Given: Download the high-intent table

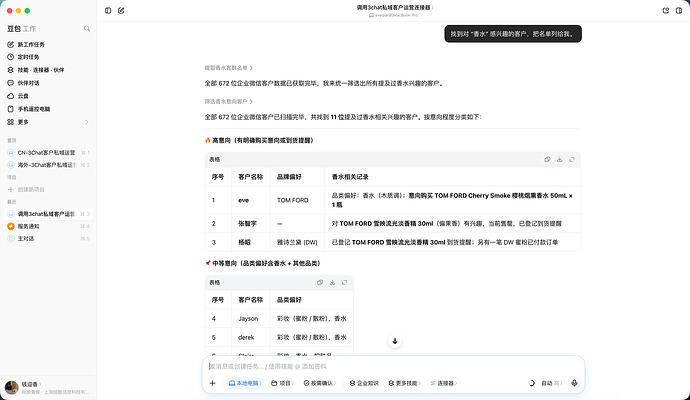Looking at the screenshot, I should coord(559,159).
